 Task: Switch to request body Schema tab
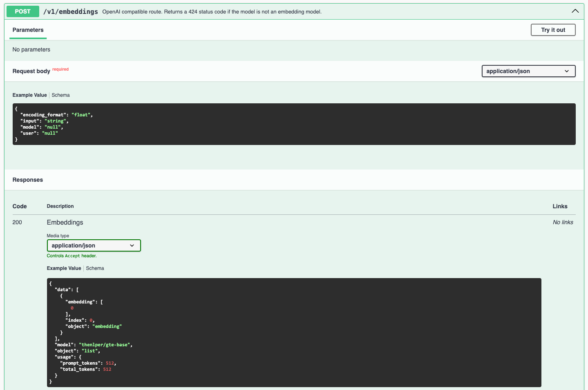tap(60, 95)
